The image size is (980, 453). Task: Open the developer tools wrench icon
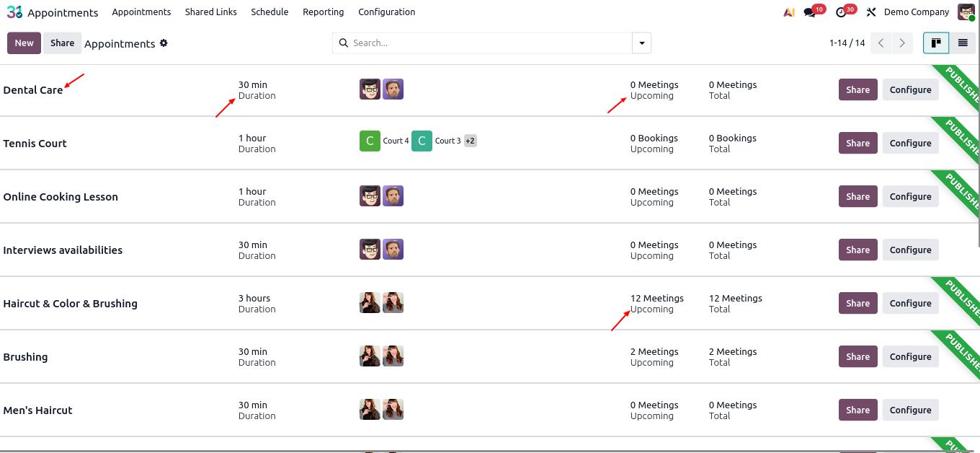click(x=871, y=12)
